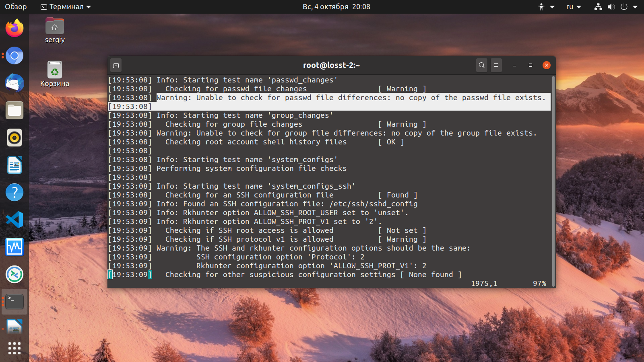The image size is (644, 362).
Task: Click the '[ Not set ]' status text
Action: (402, 230)
